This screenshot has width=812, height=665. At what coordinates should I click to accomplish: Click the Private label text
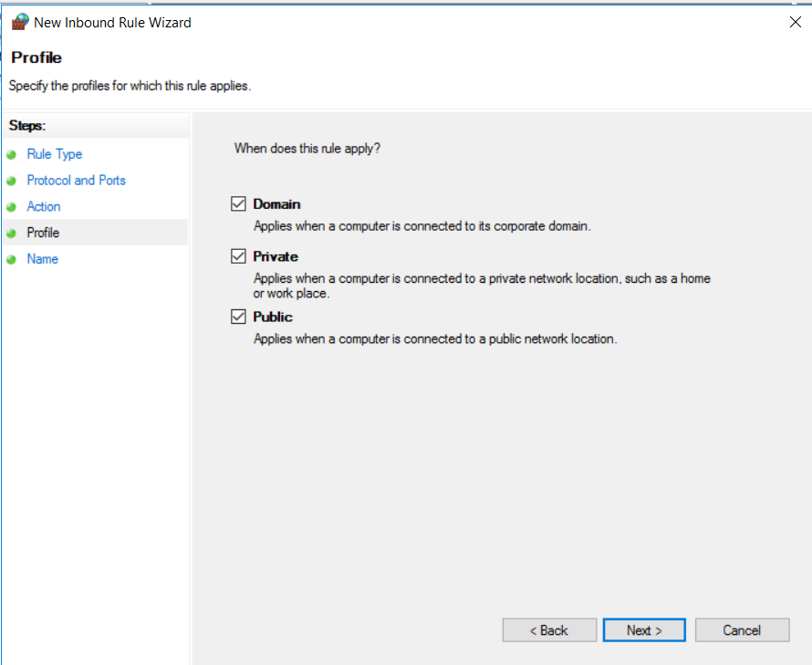[276, 256]
